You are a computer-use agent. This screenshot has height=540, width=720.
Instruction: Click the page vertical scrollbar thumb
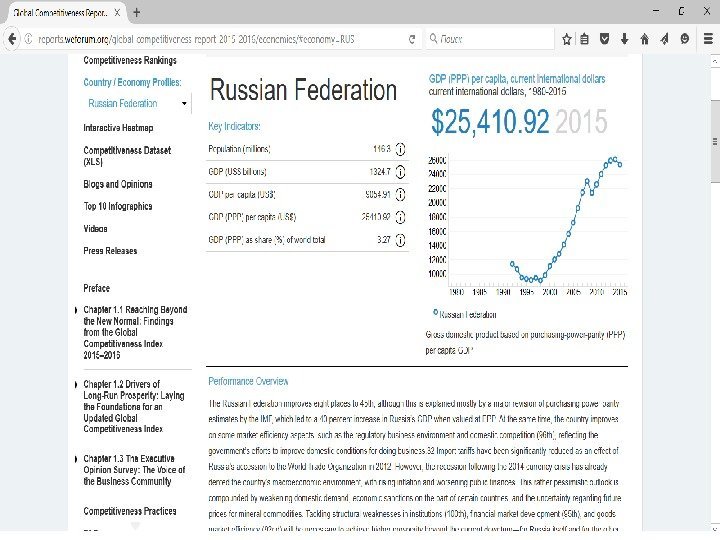click(715, 141)
